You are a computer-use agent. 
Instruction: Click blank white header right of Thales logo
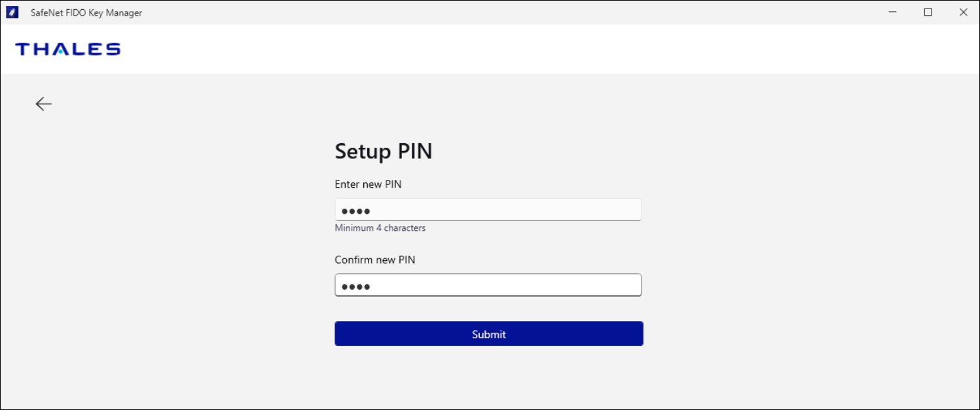(x=524, y=49)
